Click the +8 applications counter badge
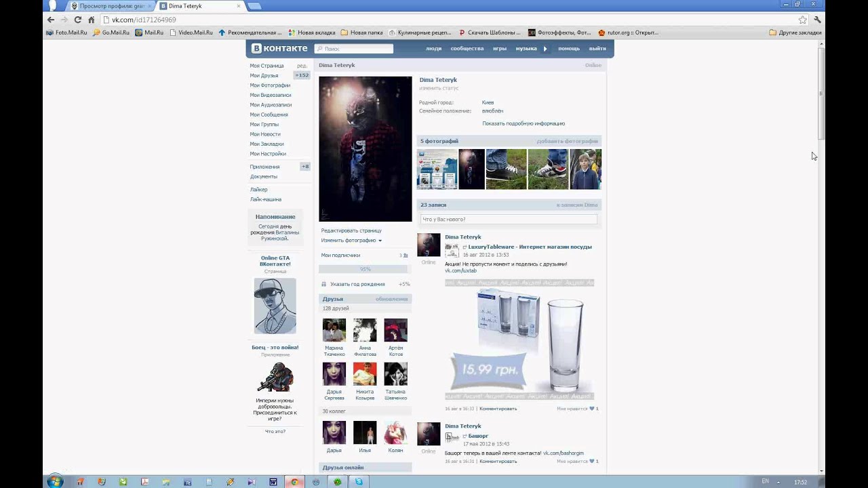This screenshot has width=868, height=488. 305,167
